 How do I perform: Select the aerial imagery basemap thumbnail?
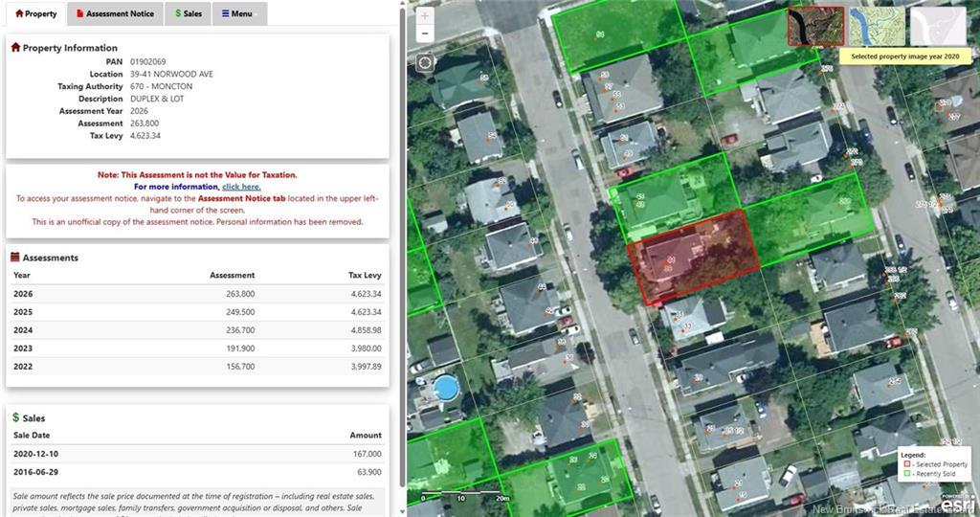(x=815, y=26)
